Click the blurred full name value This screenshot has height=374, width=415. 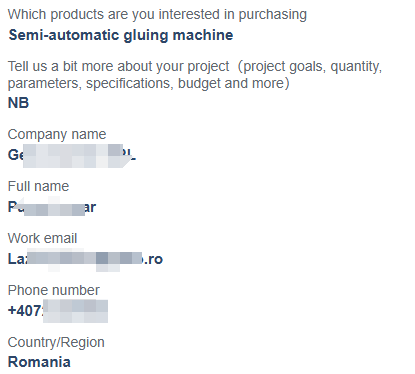pyautogui.click(x=52, y=207)
